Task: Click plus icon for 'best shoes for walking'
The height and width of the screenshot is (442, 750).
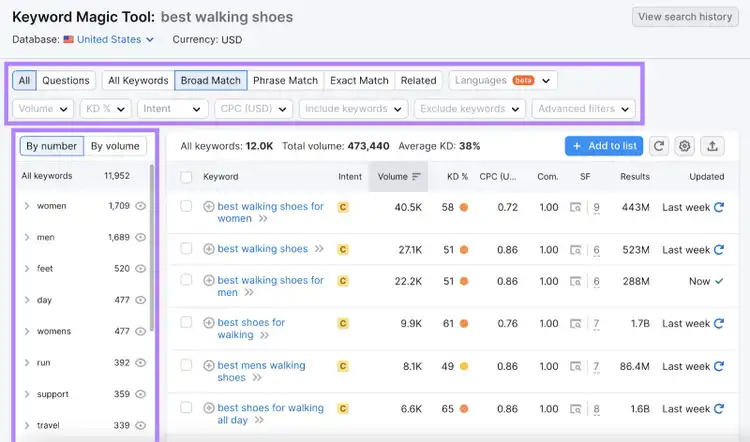Action: (209, 323)
